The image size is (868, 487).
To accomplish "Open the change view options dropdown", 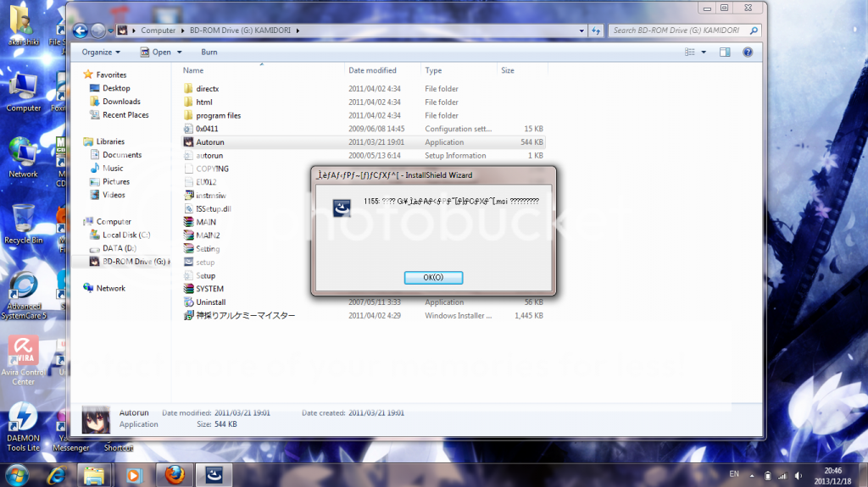I will tap(704, 53).
